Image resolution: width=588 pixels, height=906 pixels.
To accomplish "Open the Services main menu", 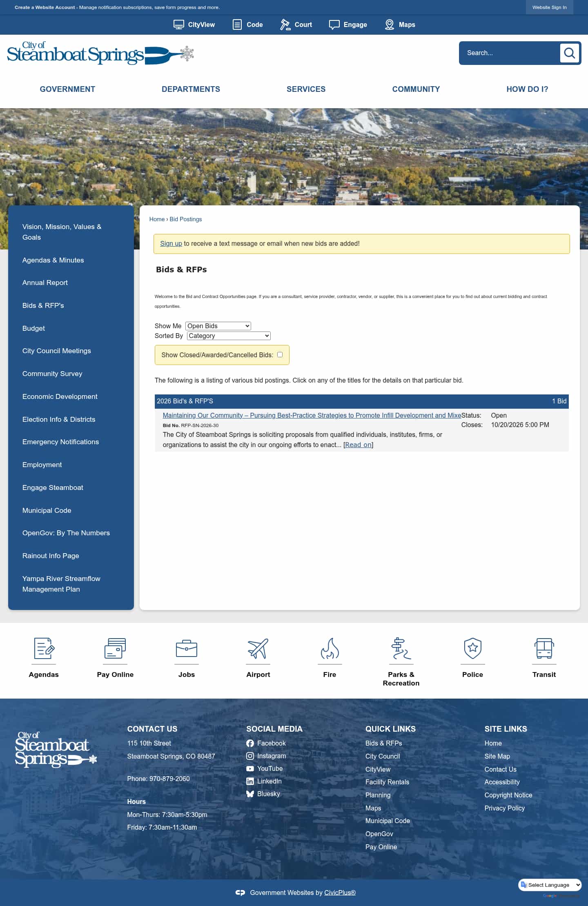I will (x=306, y=89).
